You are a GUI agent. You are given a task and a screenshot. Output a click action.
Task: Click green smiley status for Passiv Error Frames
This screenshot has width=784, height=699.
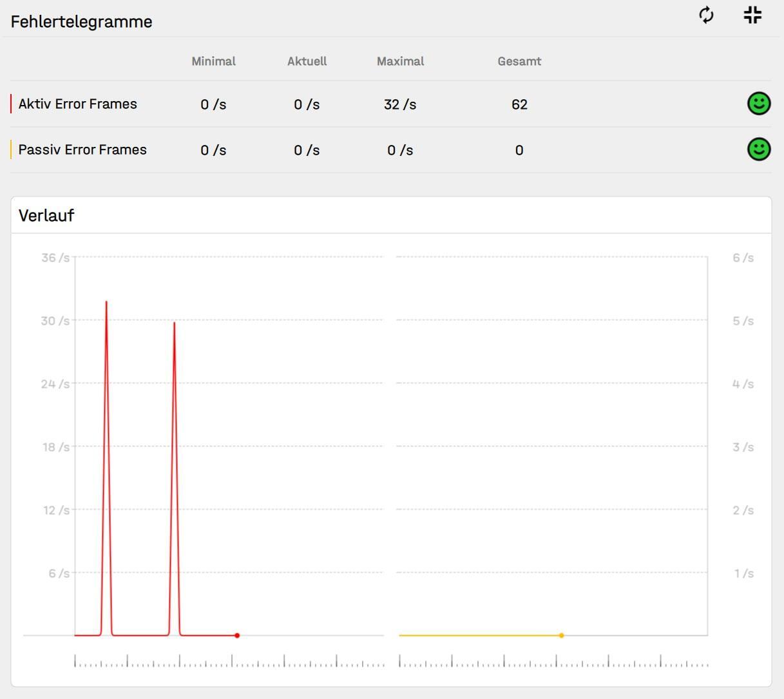[758, 149]
